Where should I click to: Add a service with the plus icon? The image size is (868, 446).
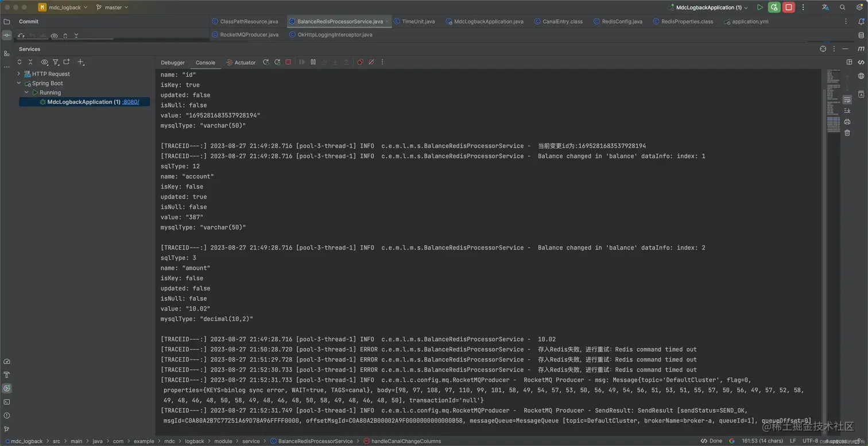coord(81,62)
